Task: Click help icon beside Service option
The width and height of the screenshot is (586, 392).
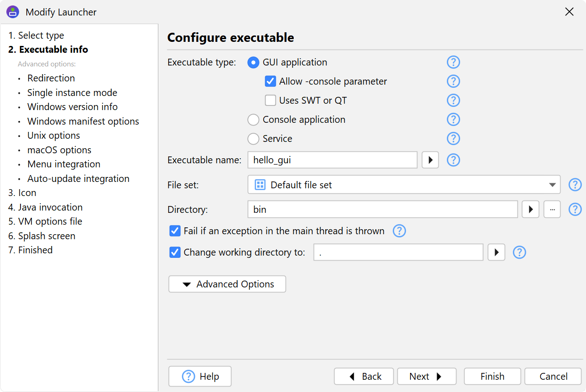Action: coord(453,139)
